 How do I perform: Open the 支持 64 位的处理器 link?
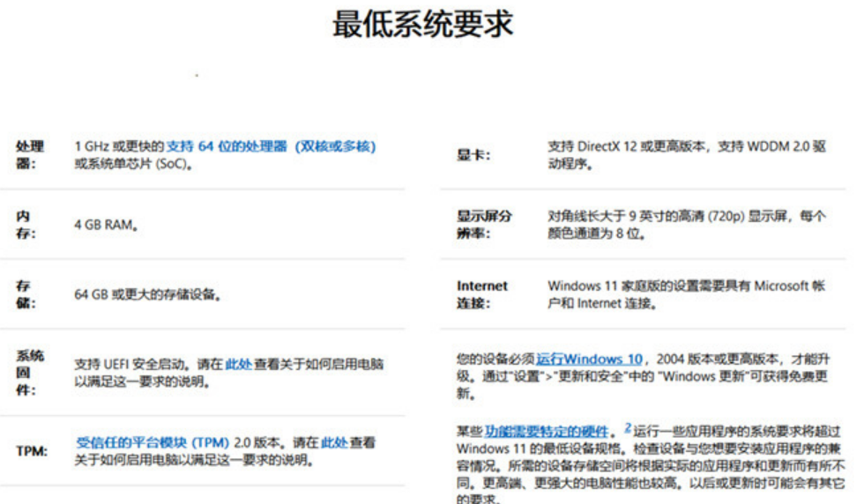click(271, 146)
